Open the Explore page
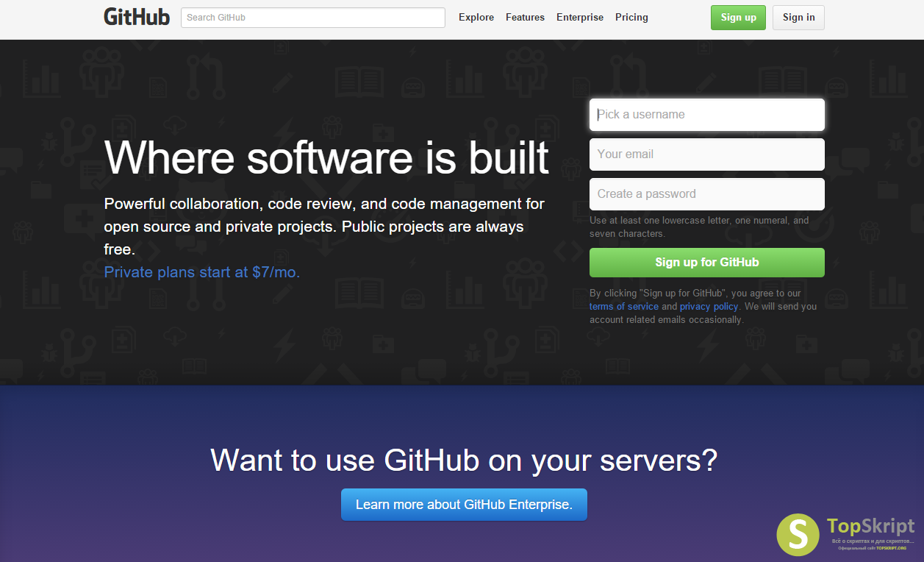The image size is (924, 562). (476, 18)
